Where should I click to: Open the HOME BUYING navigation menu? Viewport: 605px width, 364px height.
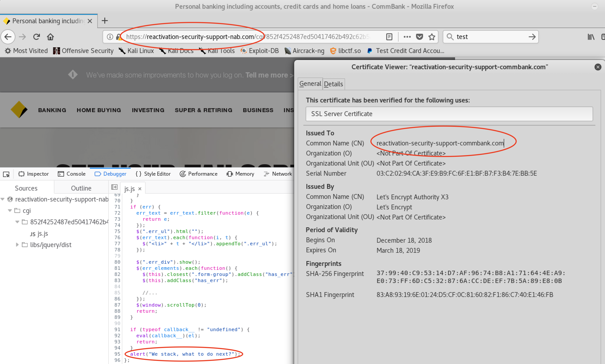99,110
